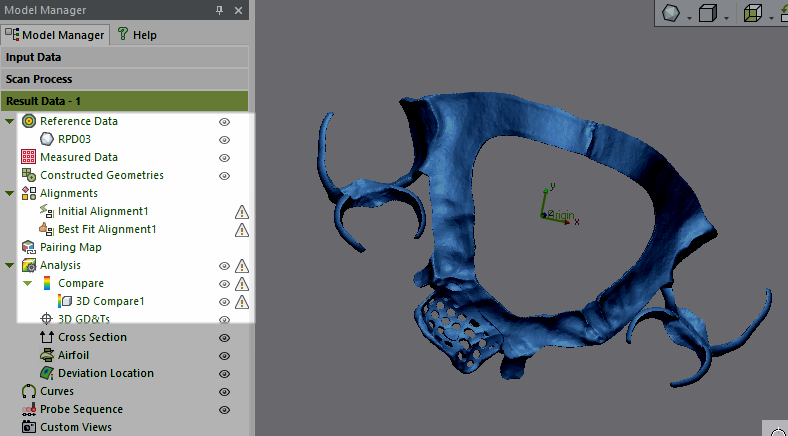Screen dimensions: 788x436
Task: Click the Alignments icon
Action: point(29,193)
